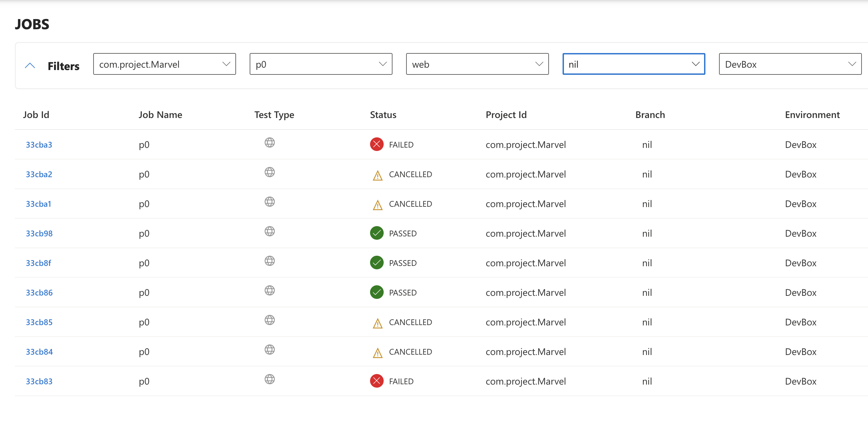Click the red FAILED icon for job 33cb83
The image size is (868, 423).
pyautogui.click(x=377, y=381)
